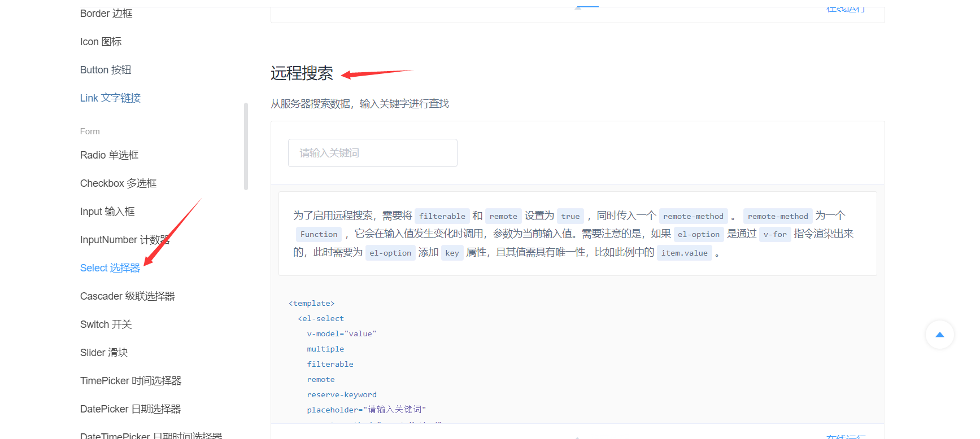Open Border 边框 in the sidebar
The width and height of the screenshot is (980, 439).
point(106,14)
